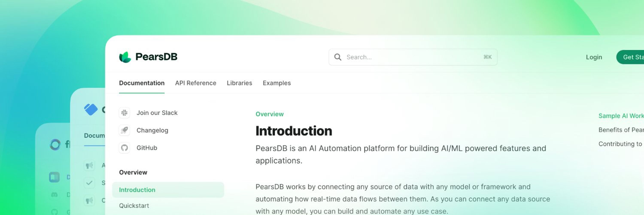This screenshot has height=215, width=644.
Task: Click the Introduction page heading
Action: 294,131
